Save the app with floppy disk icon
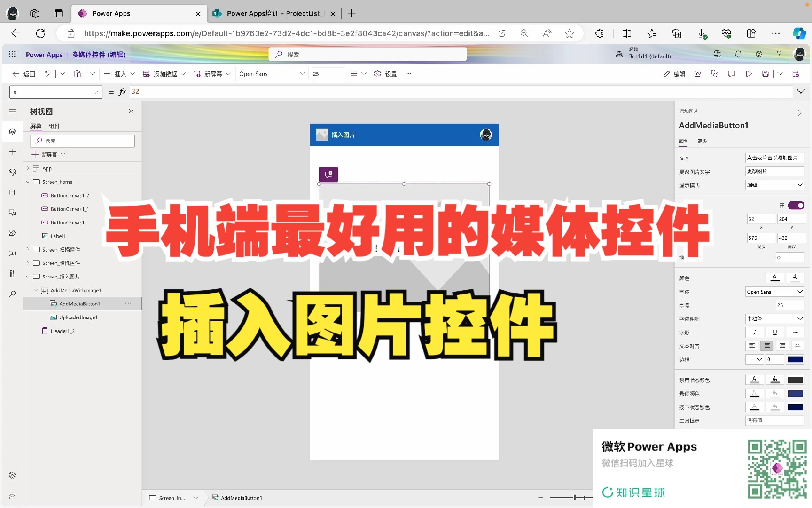The image size is (812, 508). 765,73
